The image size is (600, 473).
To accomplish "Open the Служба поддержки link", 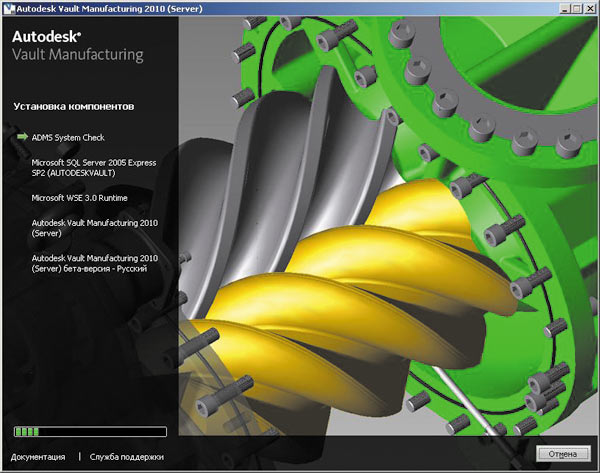I will click(x=127, y=457).
